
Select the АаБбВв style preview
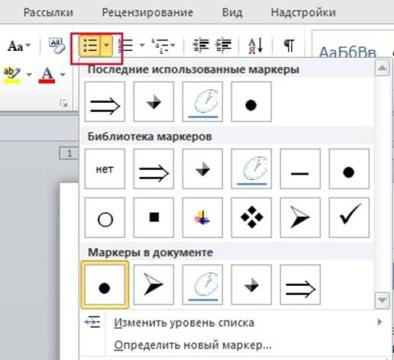click(348, 52)
